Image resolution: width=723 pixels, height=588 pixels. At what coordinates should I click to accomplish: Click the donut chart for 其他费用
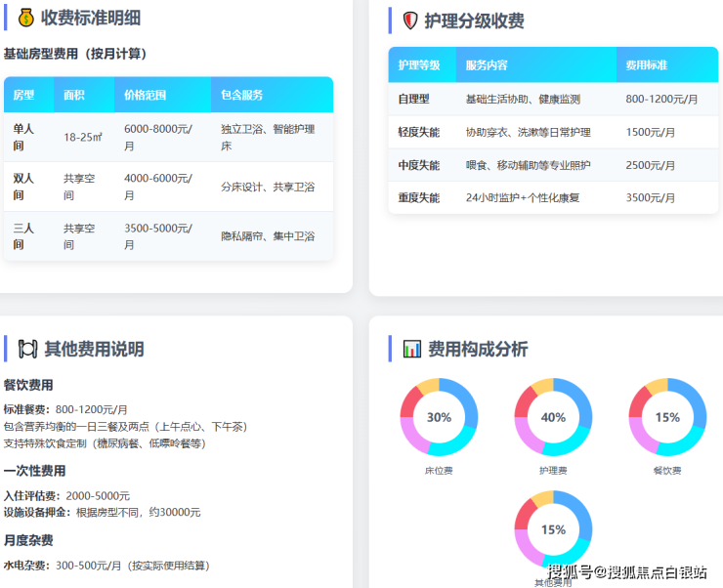pos(553,529)
